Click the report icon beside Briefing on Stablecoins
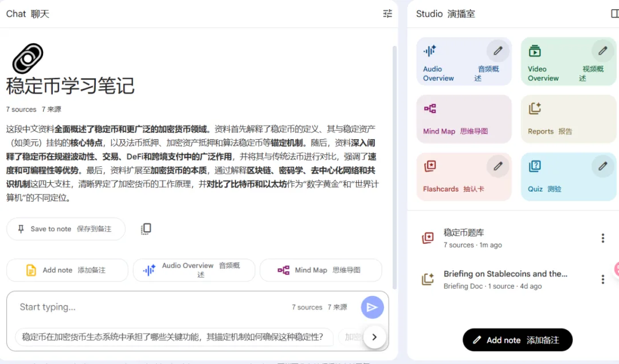Viewport: 619px width, 364px height. click(428, 280)
